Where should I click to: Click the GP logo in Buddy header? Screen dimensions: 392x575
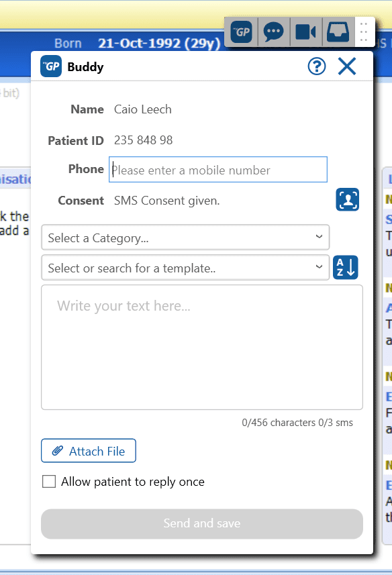pyautogui.click(x=51, y=66)
